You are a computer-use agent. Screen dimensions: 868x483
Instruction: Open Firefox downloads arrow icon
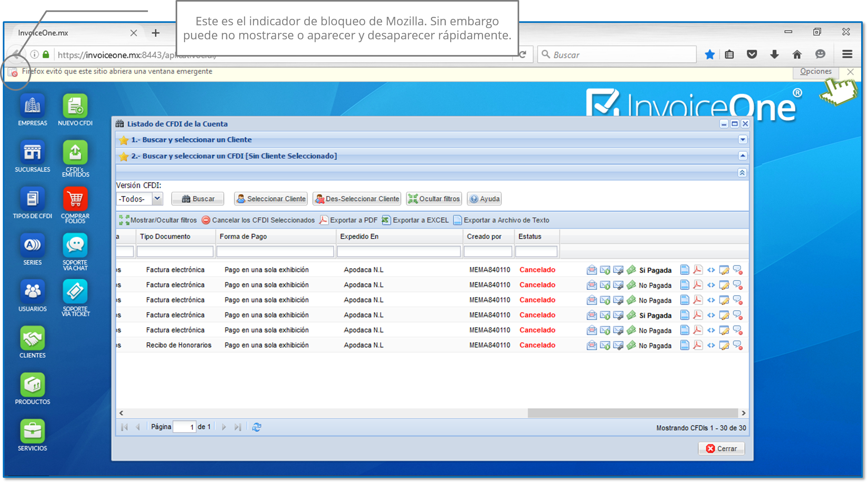tap(774, 54)
